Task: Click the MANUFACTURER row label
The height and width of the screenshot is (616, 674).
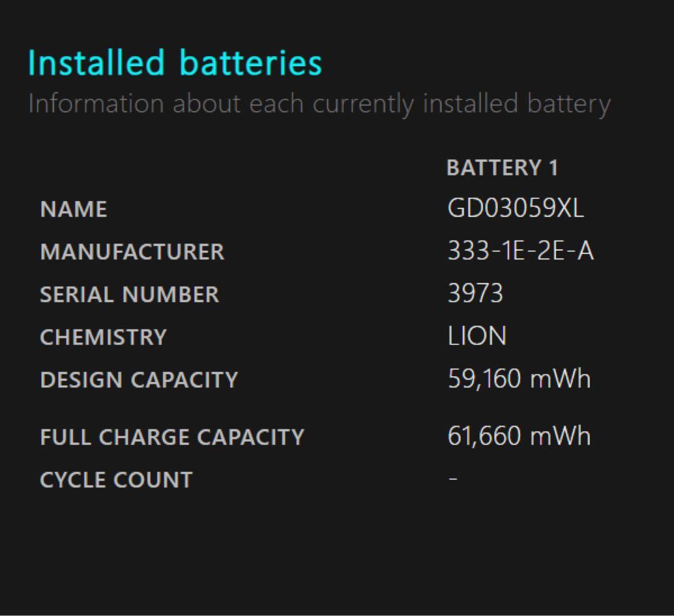Action: 132,252
